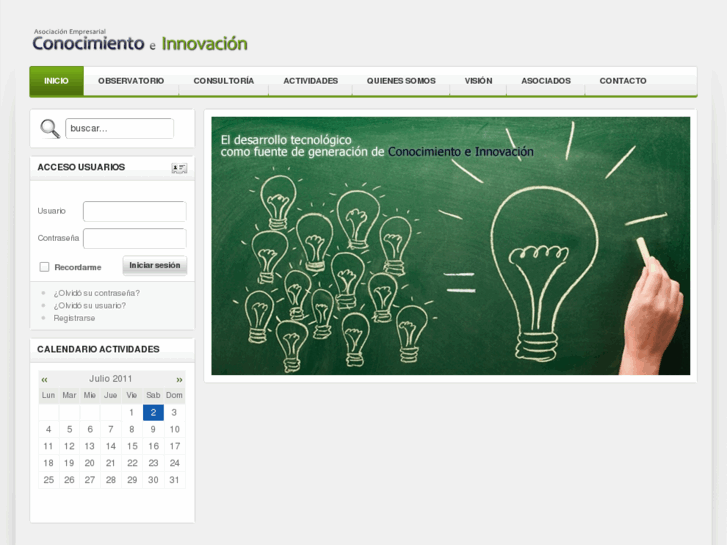Click the Calendario Actividades heading
The image size is (727, 545).
[98, 349]
